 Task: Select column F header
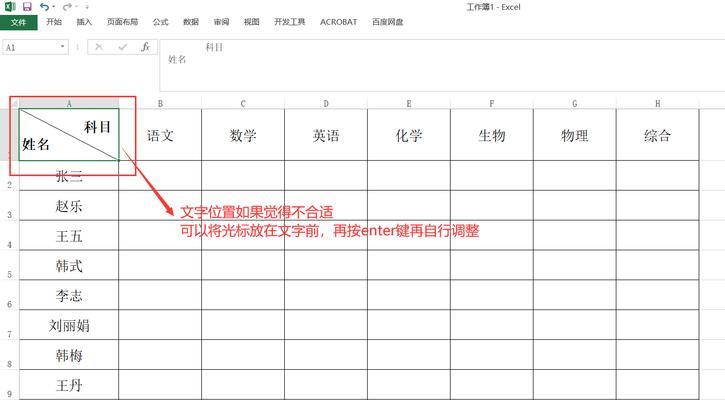[492, 104]
